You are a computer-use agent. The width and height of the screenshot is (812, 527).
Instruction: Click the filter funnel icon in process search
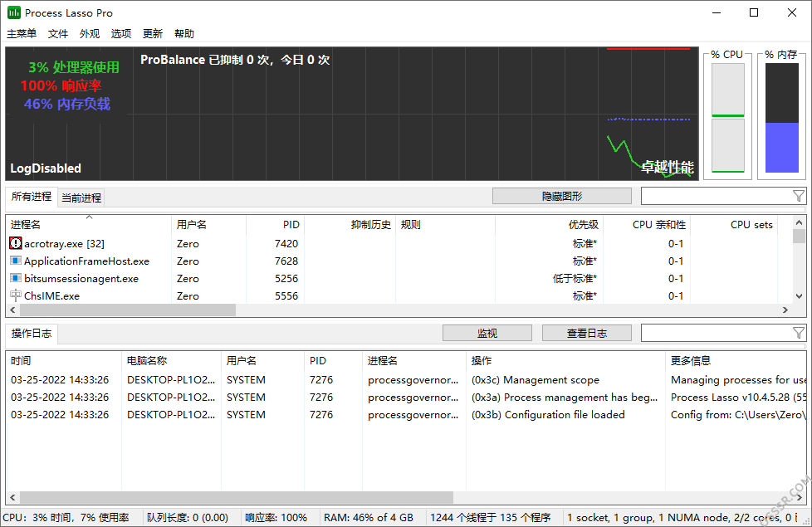pos(799,196)
